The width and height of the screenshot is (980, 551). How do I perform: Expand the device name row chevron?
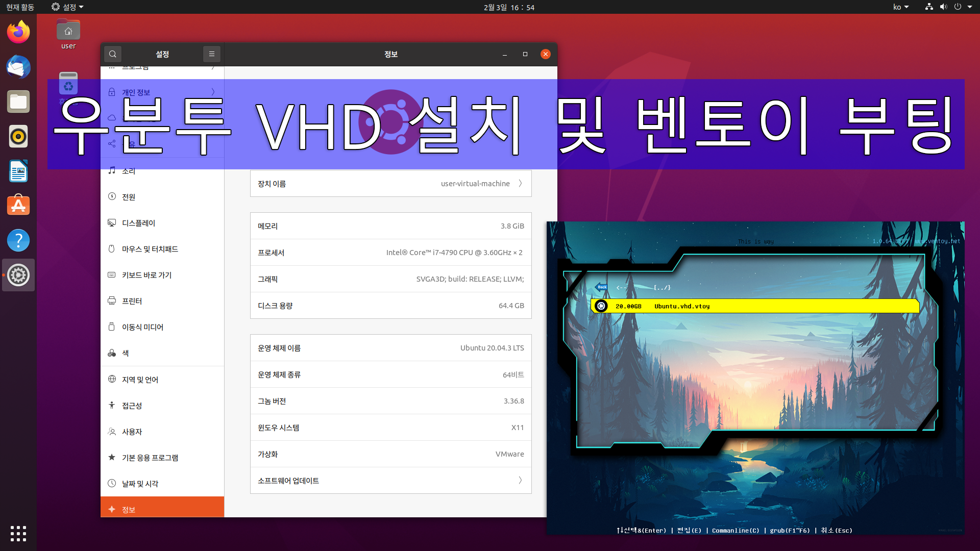(520, 184)
